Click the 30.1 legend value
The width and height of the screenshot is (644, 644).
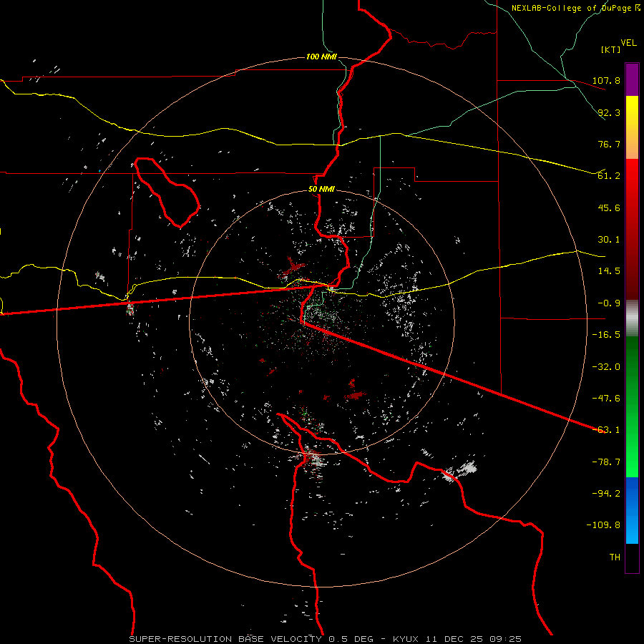(x=609, y=240)
